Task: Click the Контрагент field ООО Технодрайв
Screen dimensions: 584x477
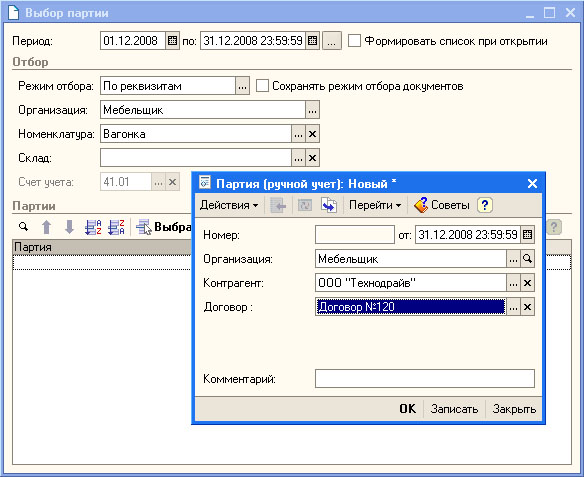Action: pos(410,283)
